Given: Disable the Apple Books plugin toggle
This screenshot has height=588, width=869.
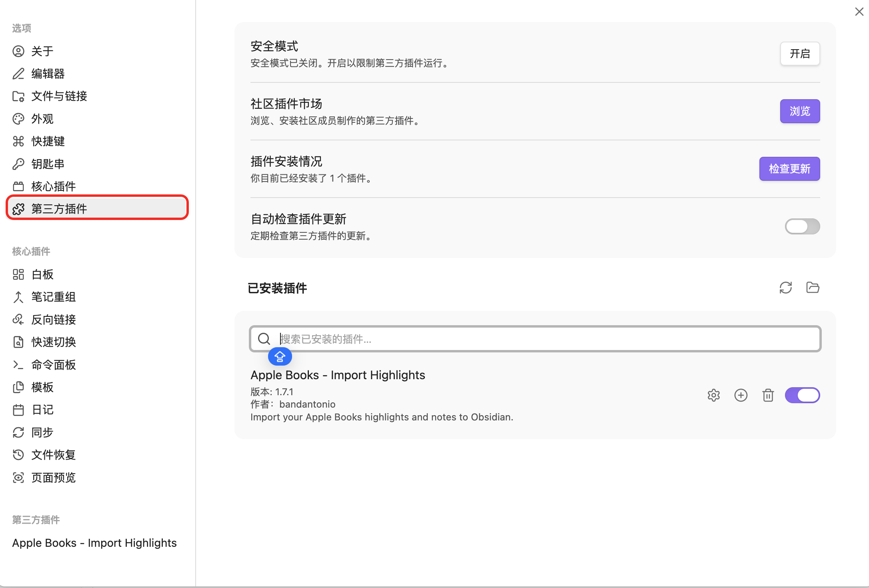Looking at the screenshot, I should [x=802, y=395].
